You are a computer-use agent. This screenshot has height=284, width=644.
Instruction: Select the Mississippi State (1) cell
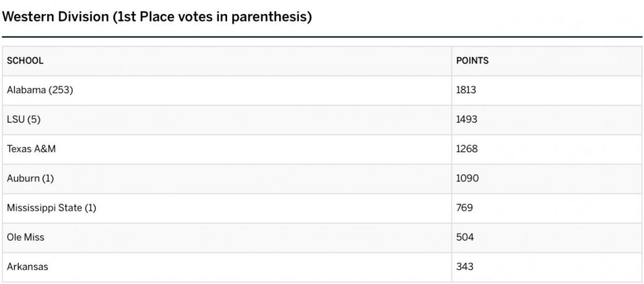[x=226, y=208]
